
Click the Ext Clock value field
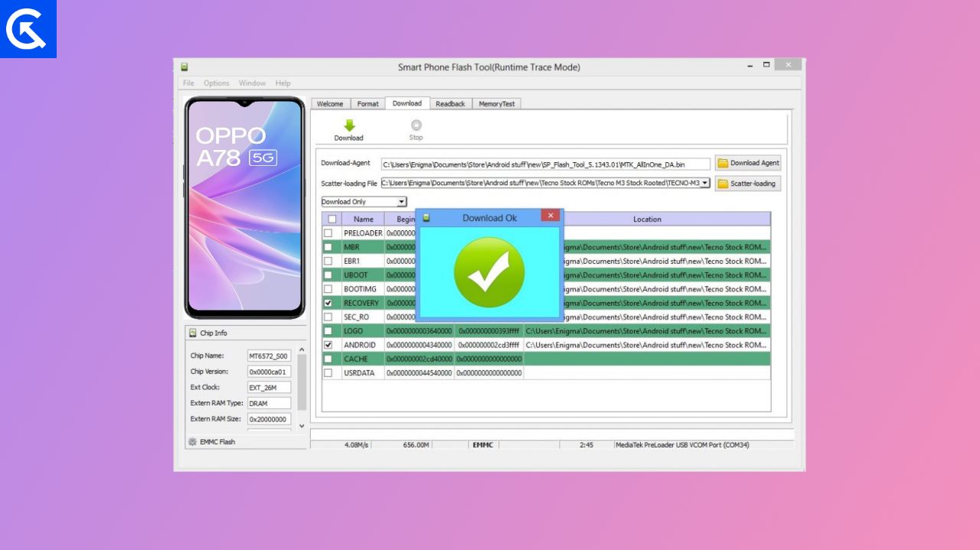coord(269,387)
